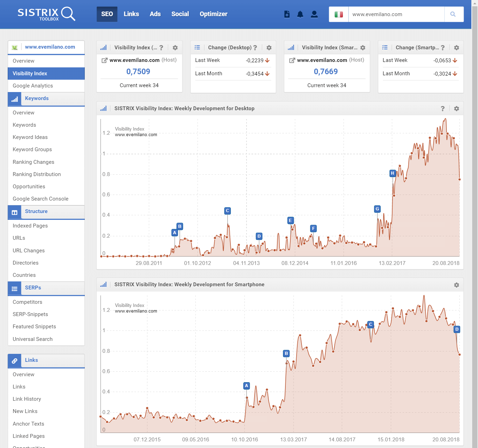Open the notifications bell icon
Image resolution: width=478 pixels, height=448 pixels.
coord(300,14)
